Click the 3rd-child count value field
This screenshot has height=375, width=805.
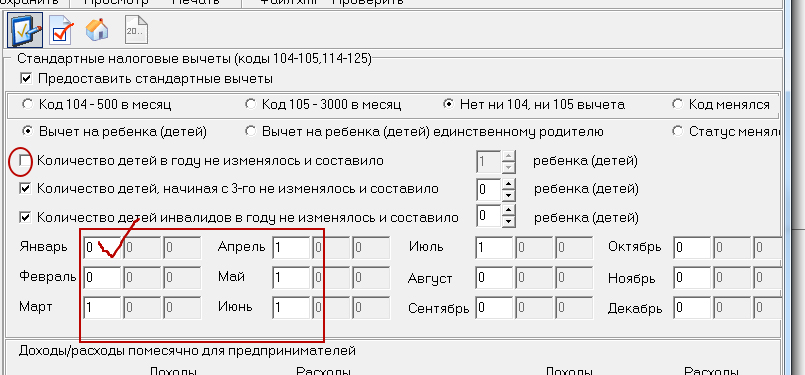(x=488, y=190)
